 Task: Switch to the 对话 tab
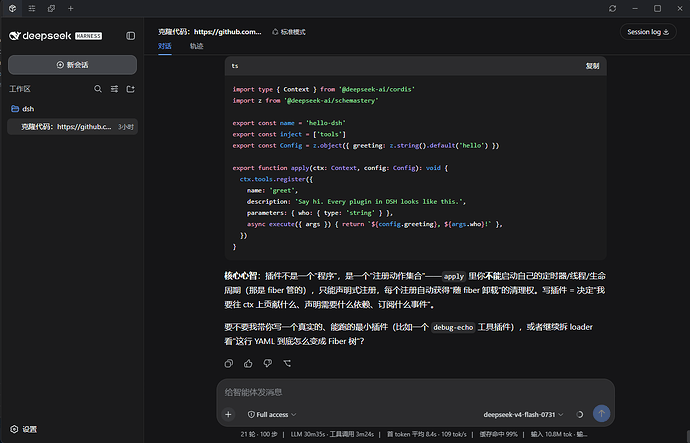[165, 46]
